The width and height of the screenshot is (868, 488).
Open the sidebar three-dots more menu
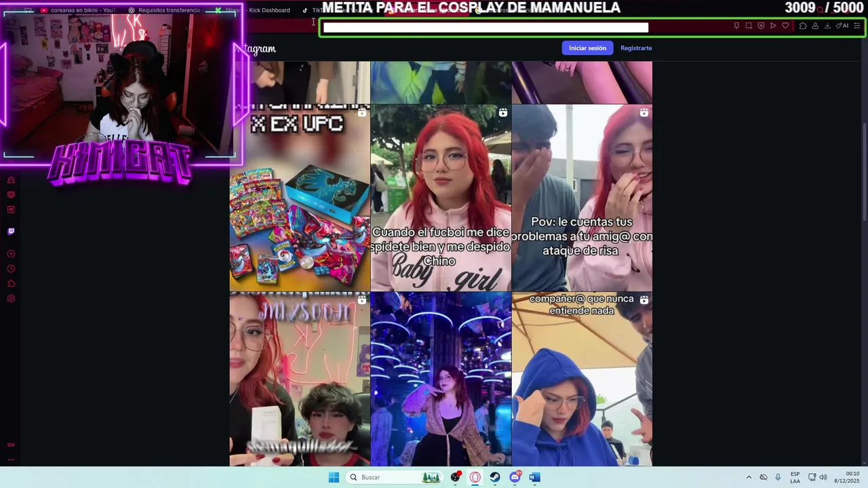pyautogui.click(x=11, y=460)
